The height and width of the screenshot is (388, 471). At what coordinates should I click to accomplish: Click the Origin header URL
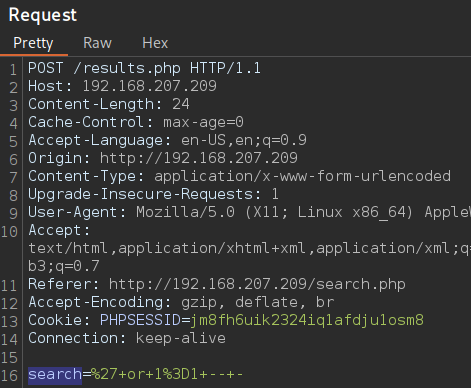pos(199,158)
